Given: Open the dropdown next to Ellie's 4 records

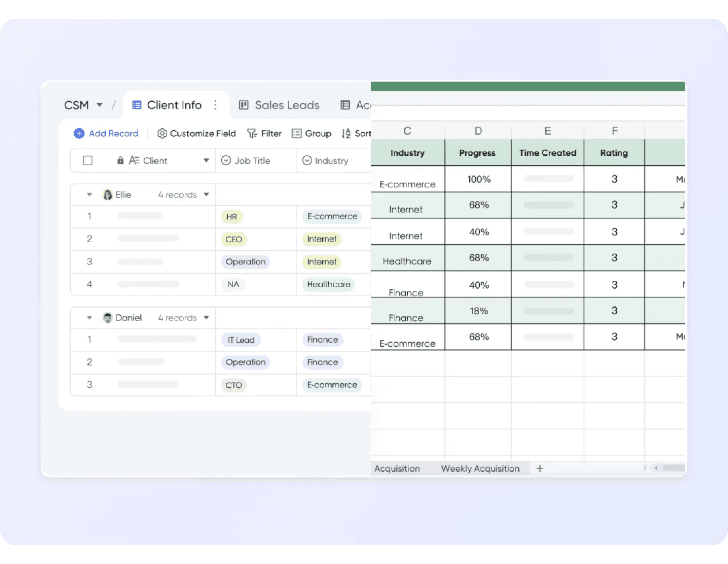Looking at the screenshot, I should point(206,194).
